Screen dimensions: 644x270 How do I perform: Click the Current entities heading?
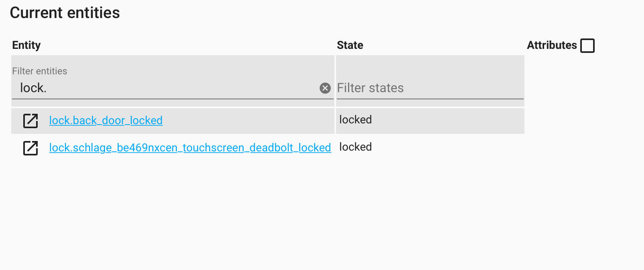point(65,13)
